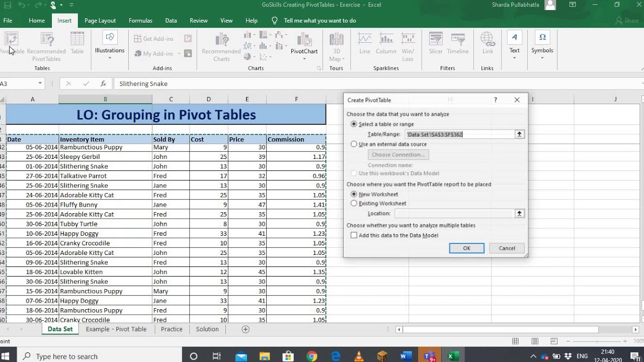Screen dimensions: 644x362
Task: Open the Text group dropdown
Action: 514,46
